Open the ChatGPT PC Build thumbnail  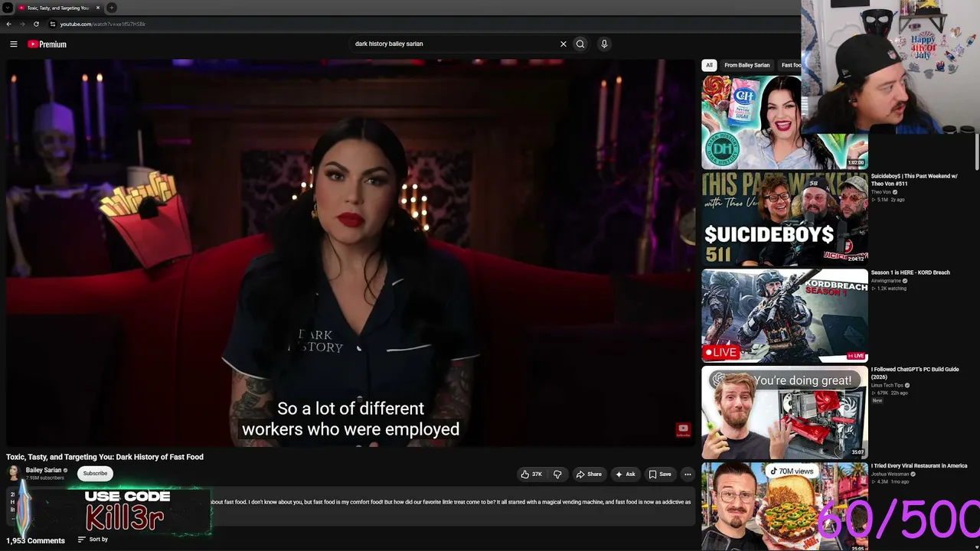[785, 412]
